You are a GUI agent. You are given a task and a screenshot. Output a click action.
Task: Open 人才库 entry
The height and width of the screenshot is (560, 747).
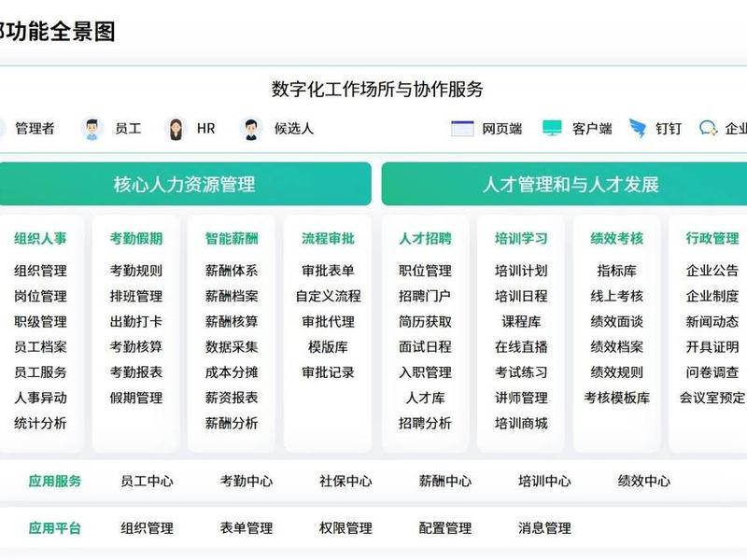pos(425,398)
